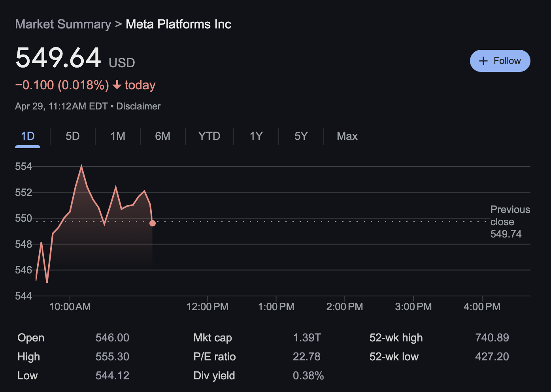551x392 pixels.
Task: Click the Previous close 549.74 label
Action: 510,222
